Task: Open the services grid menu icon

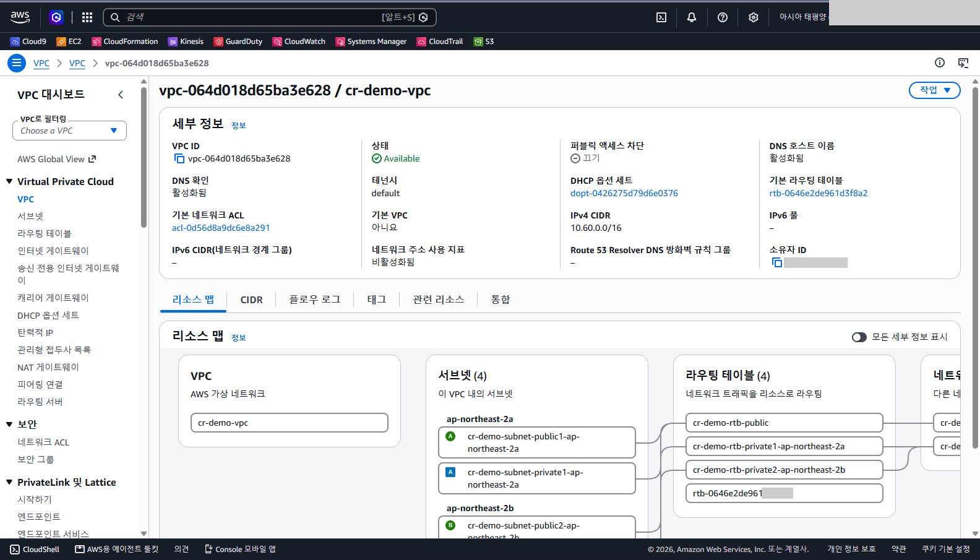Action: tap(87, 17)
